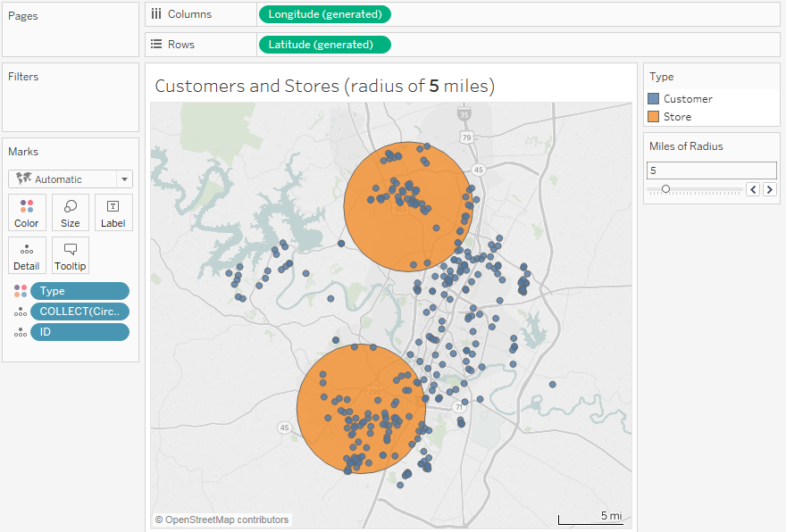Click color icon beside Type pill
This screenshot has width=786, height=532.
21,291
